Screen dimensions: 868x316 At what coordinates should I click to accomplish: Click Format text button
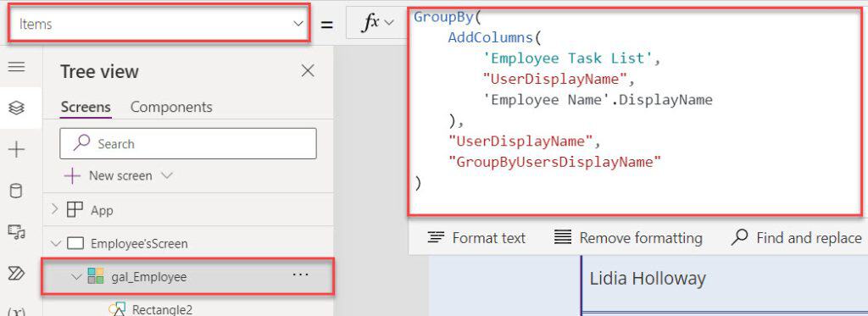(476, 238)
